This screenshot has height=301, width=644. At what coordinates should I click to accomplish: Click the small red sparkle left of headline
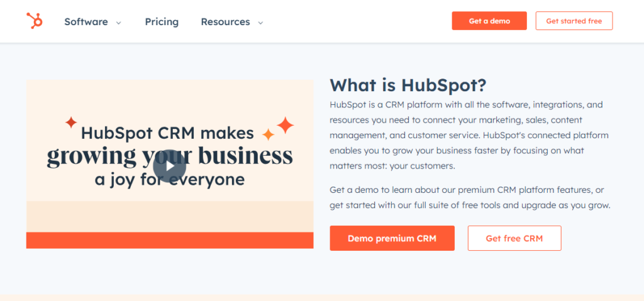pyautogui.click(x=71, y=122)
